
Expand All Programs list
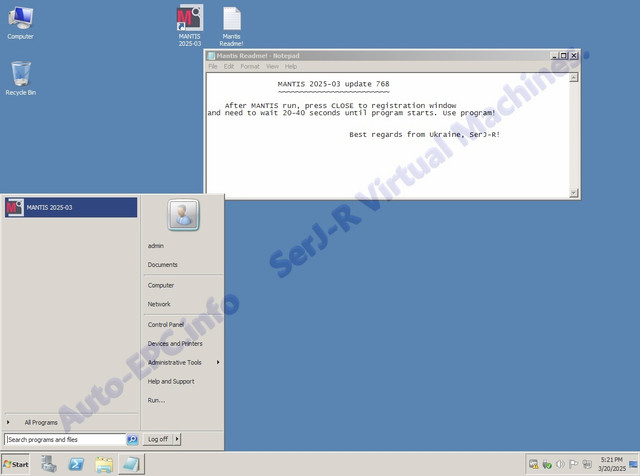pos(41,422)
